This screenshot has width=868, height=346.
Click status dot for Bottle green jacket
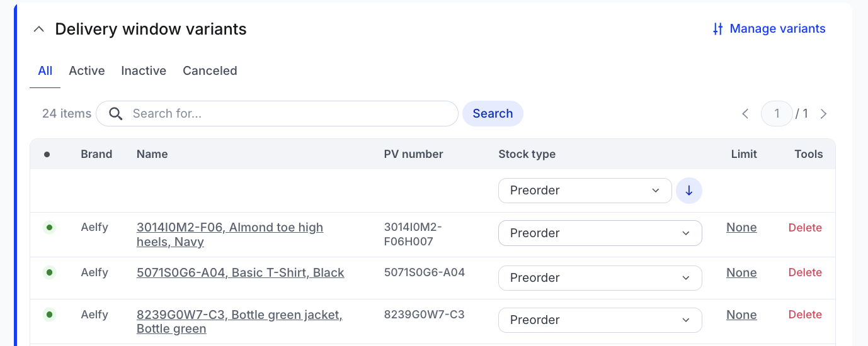(x=49, y=315)
